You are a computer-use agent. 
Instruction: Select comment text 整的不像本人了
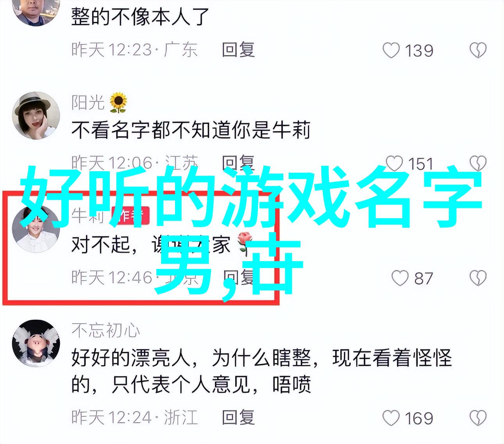pos(140,16)
